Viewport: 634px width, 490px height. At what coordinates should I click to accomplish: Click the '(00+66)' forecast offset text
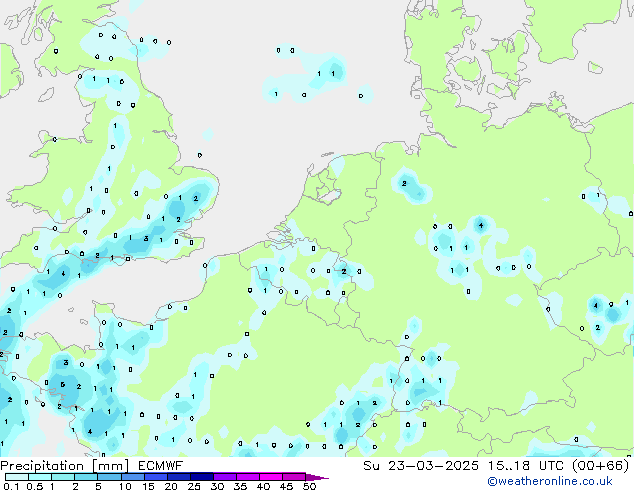[x=601, y=466]
